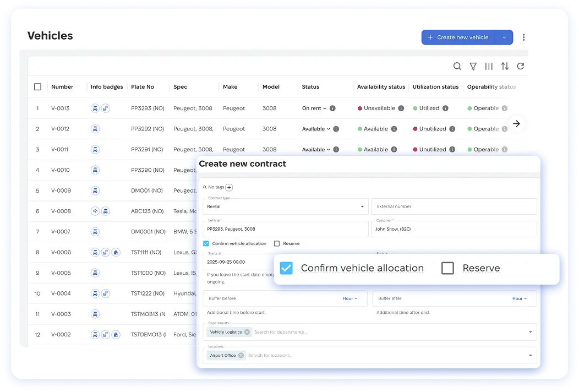Click the Plate No column header
The height and width of the screenshot is (392, 579).
click(143, 87)
